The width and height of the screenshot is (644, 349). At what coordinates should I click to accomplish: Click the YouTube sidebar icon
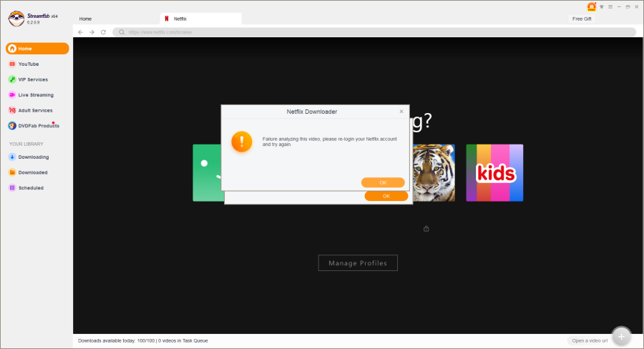(x=12, y=64)
